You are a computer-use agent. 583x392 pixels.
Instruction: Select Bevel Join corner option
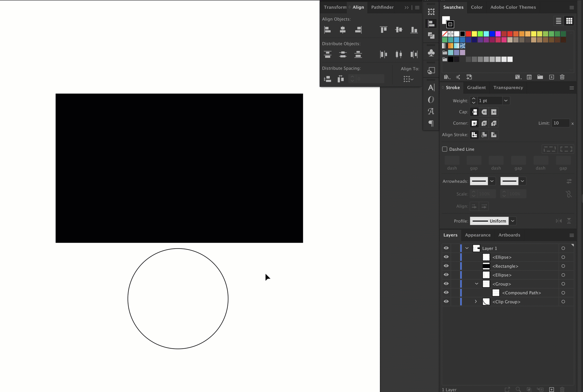click(494, 123)
